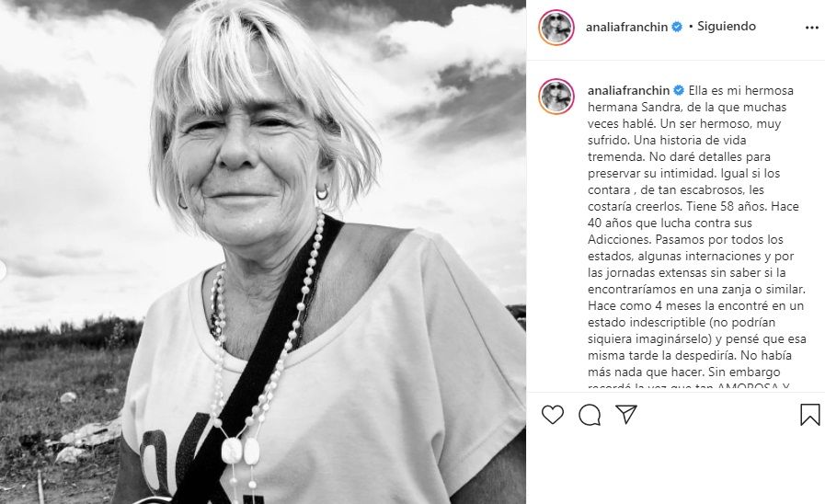Click the word Adicciones in the caption
Screen dimensions: 825x504
620,240
